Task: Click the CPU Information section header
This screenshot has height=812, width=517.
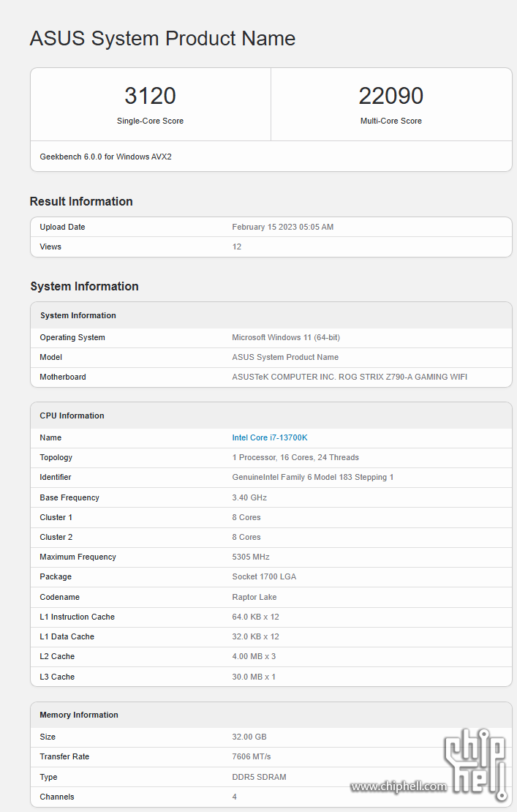Action: coord(72,416)
